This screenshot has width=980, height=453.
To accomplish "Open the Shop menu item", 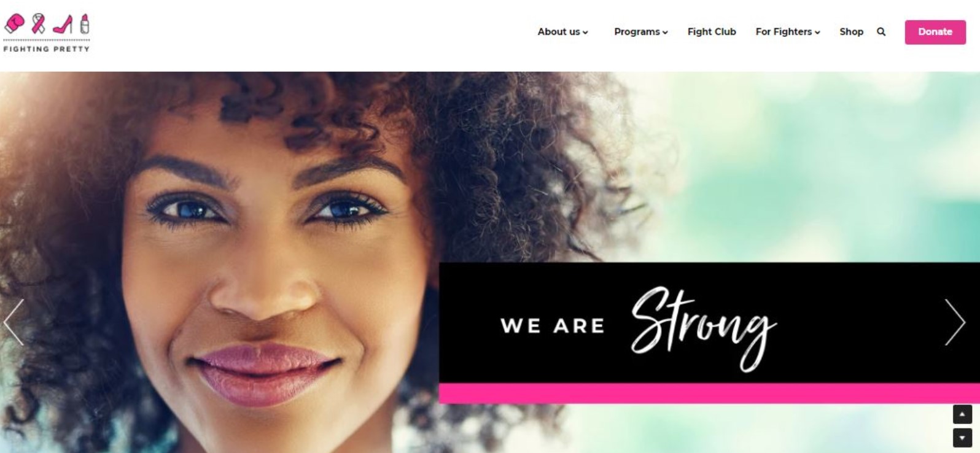I will point(851,32).
